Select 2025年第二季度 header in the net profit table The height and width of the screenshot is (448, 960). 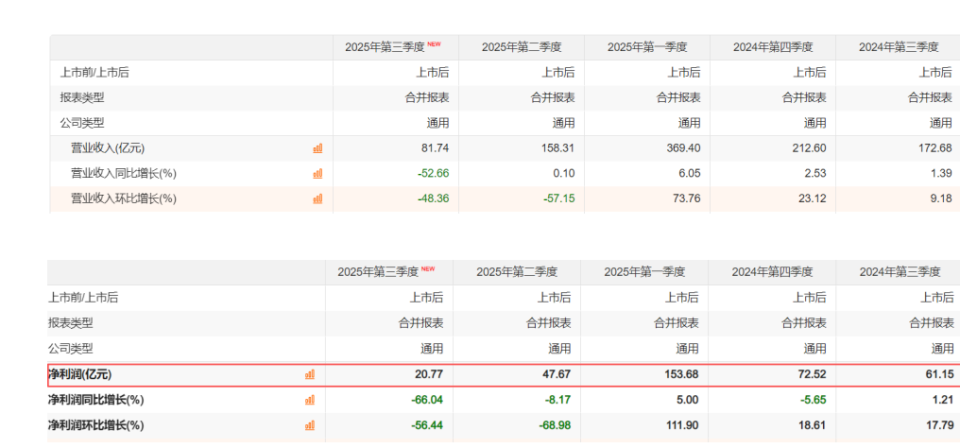tap(516, 272)
